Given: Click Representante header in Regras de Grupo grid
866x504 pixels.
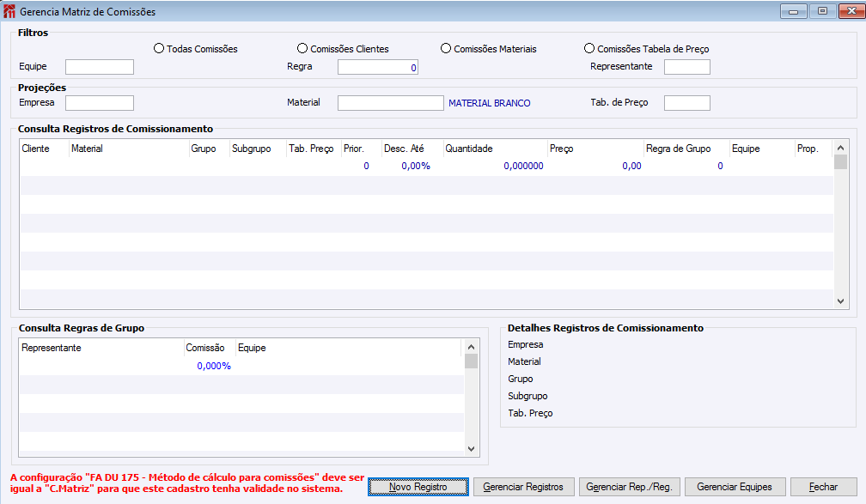Looking at the screenshot, I should [x=101, y=348].
